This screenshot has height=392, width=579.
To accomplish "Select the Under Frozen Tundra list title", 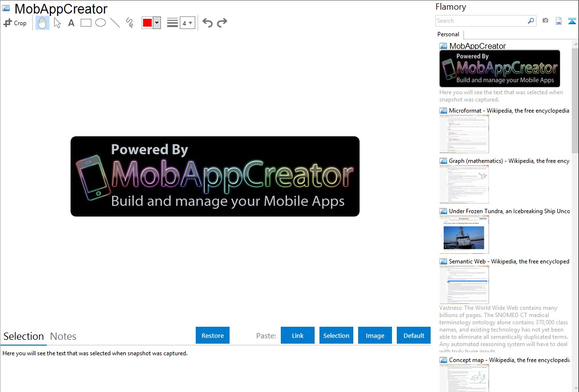I will click(x=509, y=211).
